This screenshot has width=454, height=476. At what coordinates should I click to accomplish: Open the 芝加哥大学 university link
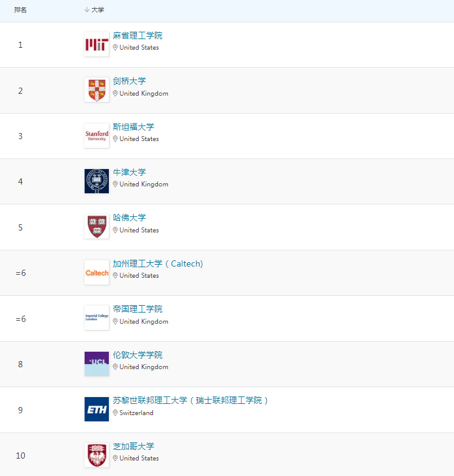[x=134, y=446]
